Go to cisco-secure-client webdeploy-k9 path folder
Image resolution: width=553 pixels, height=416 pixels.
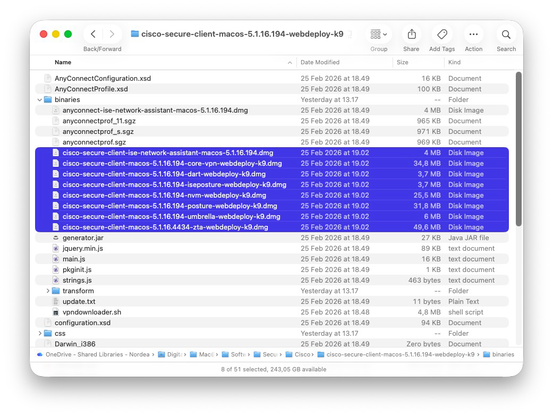[396, 355]
